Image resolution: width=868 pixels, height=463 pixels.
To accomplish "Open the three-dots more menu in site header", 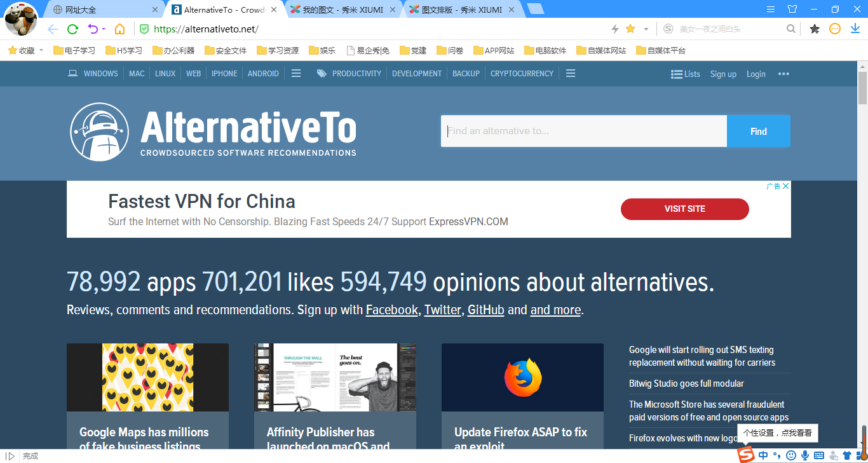I will (783, 74).
